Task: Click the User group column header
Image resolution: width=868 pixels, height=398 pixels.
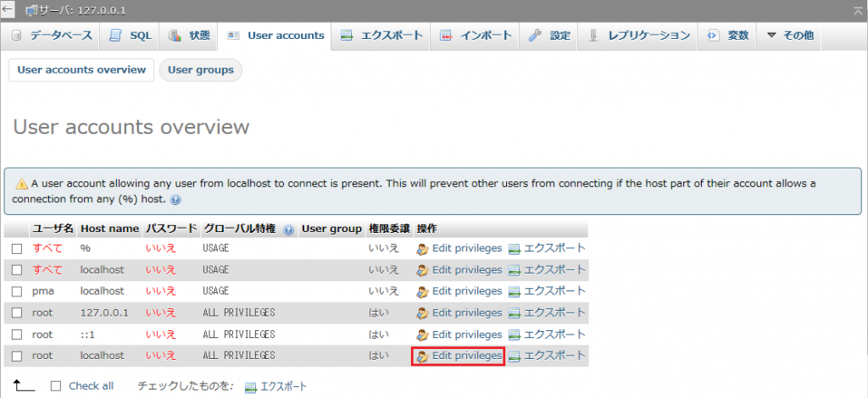Action: pyautogui.click(x=331, y=229)
